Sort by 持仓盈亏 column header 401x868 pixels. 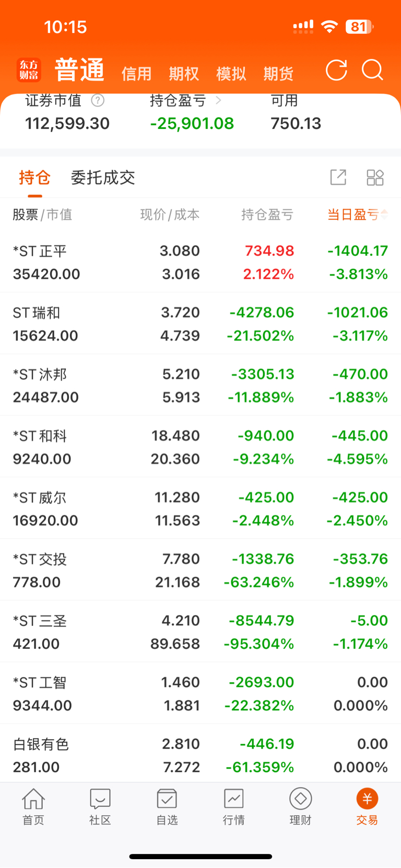point(267,215)
